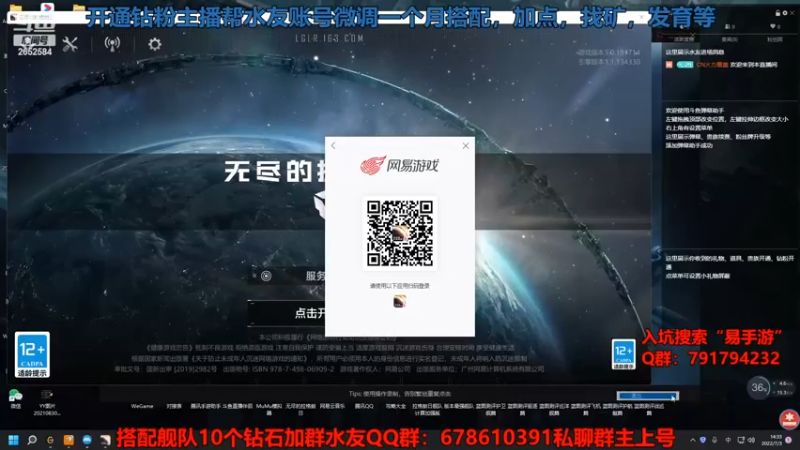The width and height of the screenshot is (800, 450).
Task: Open Windows taskbar search
Action: coord(32,440)
